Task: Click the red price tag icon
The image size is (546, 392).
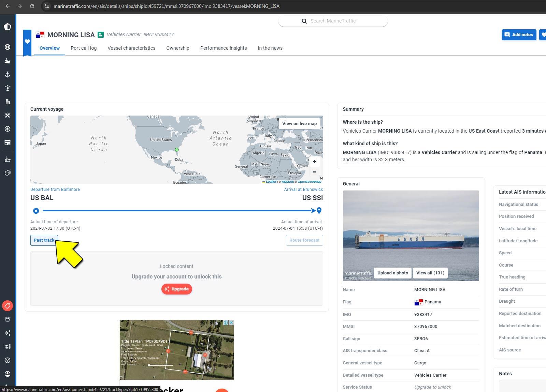Action: click(x=8, y=306)
